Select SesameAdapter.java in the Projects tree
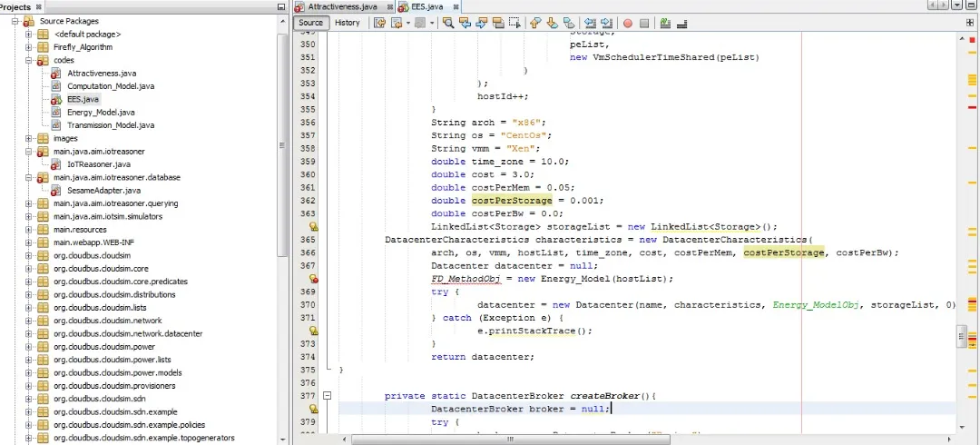 click(x=103, y=191)
